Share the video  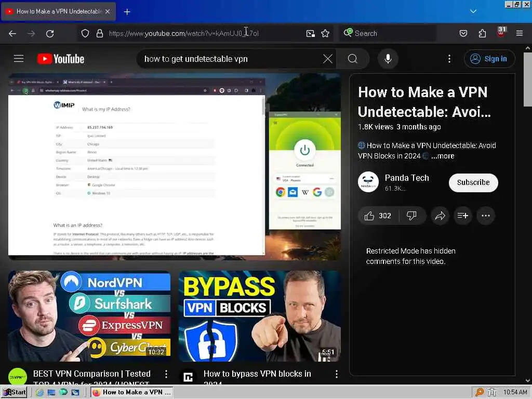440,216
